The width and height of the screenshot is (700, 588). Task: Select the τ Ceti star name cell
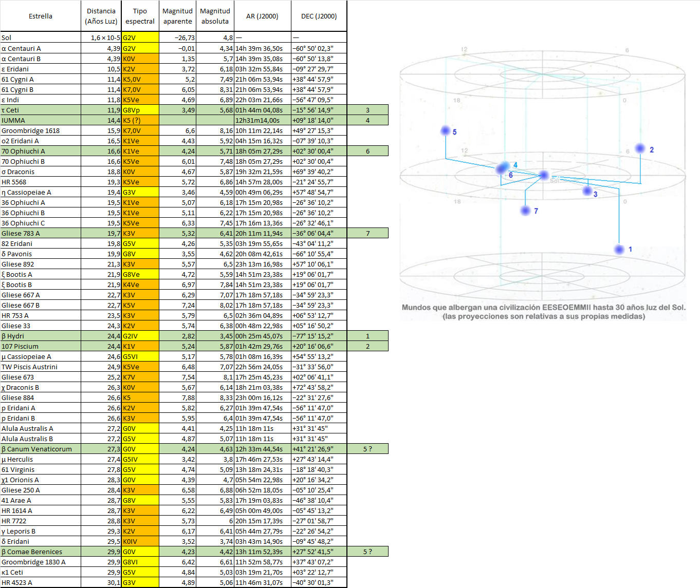pos(41,110)
